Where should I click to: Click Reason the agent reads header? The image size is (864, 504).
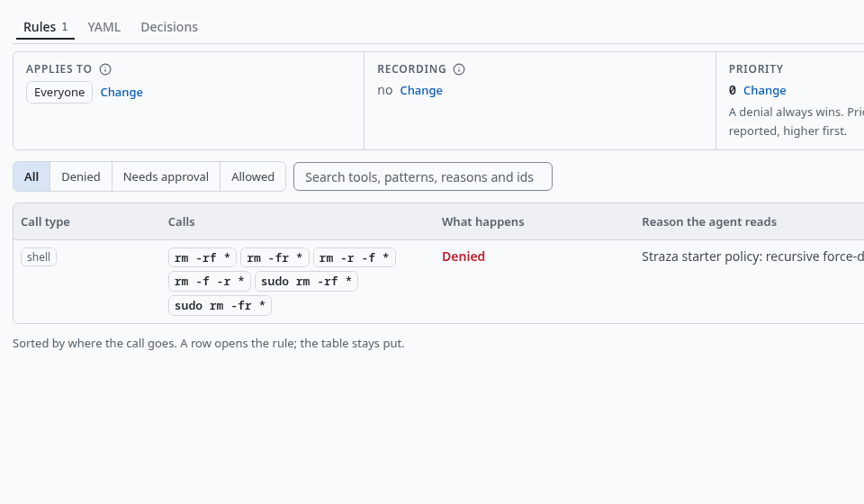[x=709, y=222]
